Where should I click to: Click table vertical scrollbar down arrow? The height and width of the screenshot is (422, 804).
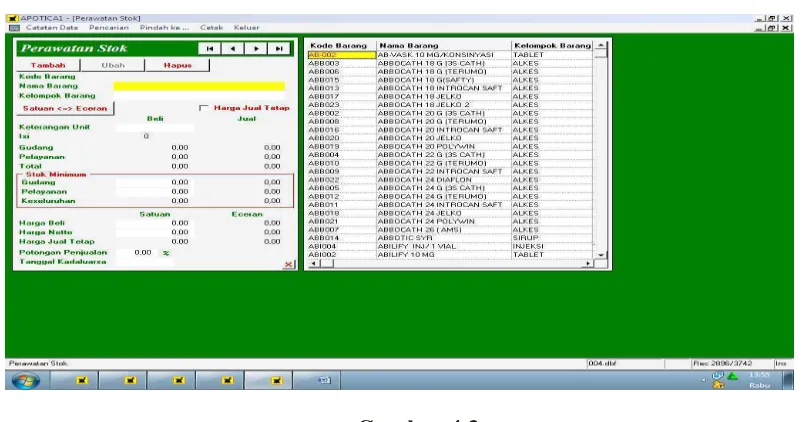point(600,255)
